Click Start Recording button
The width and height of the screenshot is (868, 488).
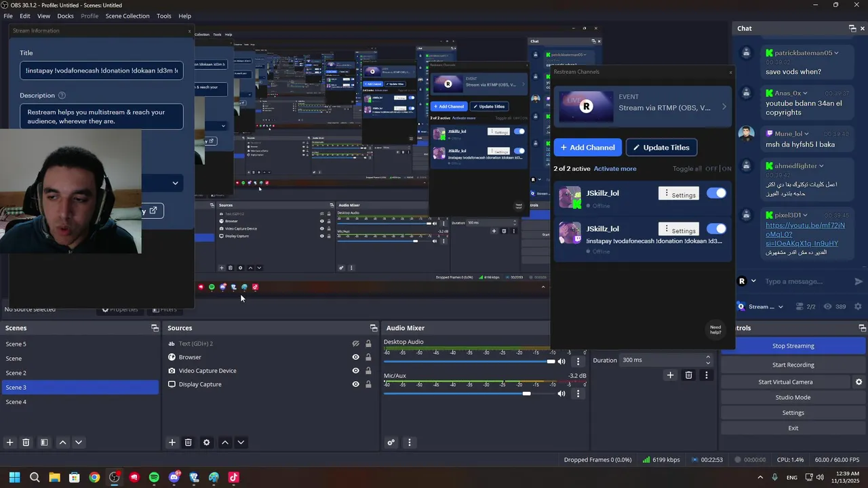[793, 365]
